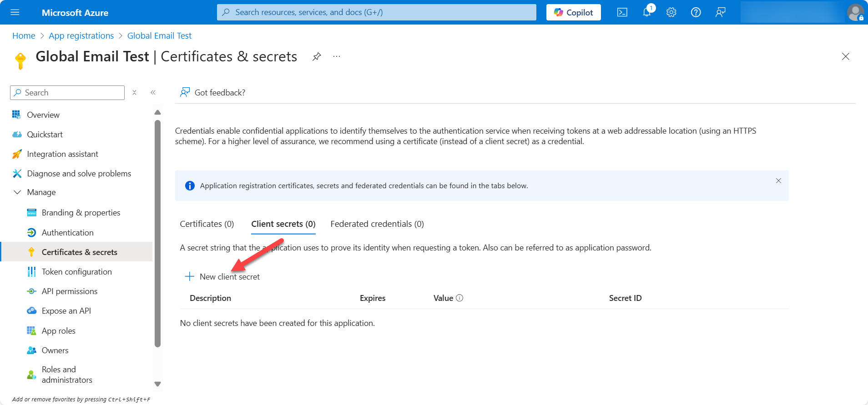This screenshot has height=405, width=868.
Task: Open API permissions in sidebar
Action: (69, 291)
